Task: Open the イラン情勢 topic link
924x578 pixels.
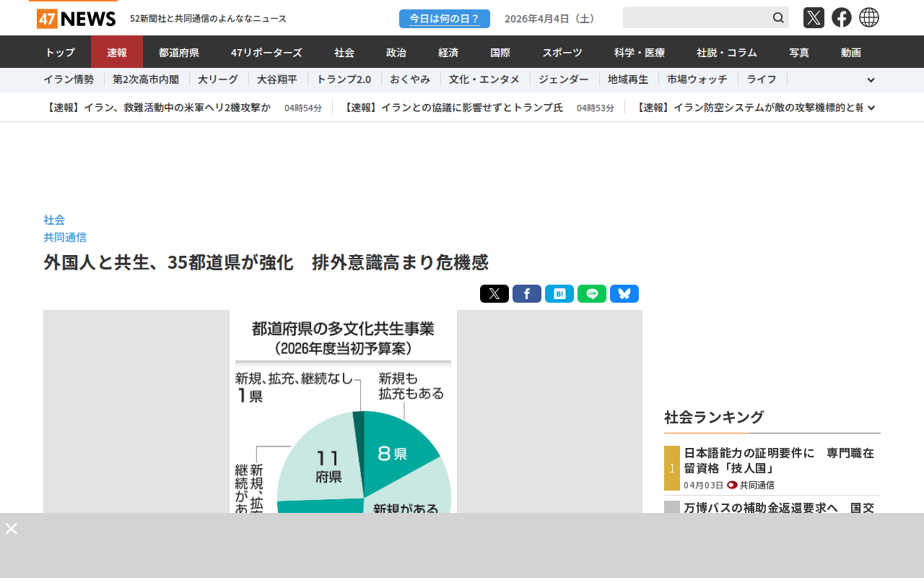Action: pyautogui.click(x=69, y=79)
